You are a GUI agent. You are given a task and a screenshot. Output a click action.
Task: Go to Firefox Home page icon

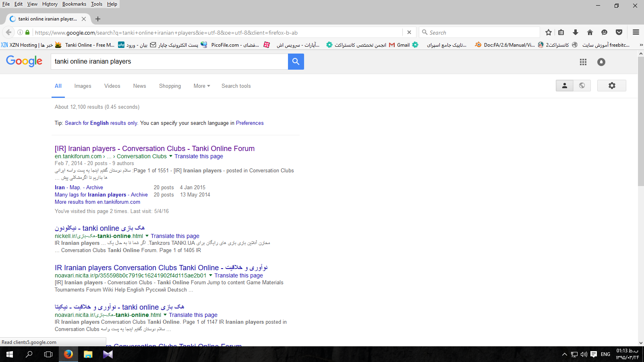coord(590,33)
